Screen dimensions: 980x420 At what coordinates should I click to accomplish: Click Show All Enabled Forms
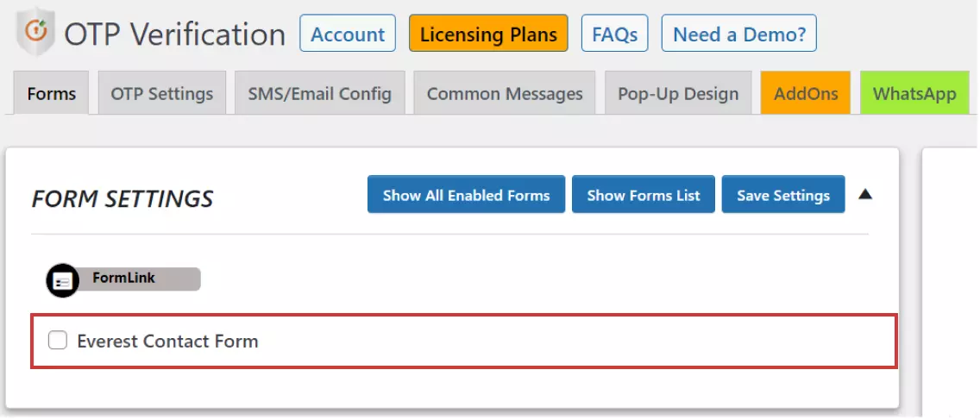tap(466, 194)
